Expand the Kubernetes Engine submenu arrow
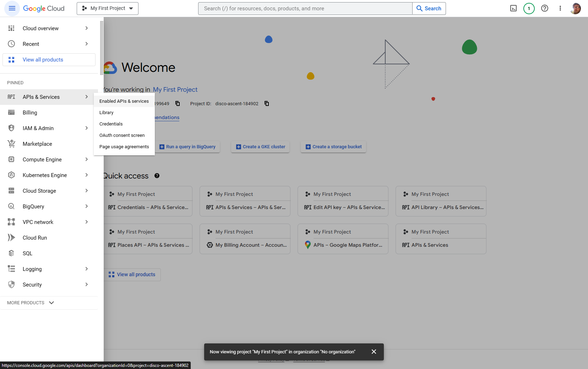Viewport: 588px width, 369px height. [x=87, y=175]
